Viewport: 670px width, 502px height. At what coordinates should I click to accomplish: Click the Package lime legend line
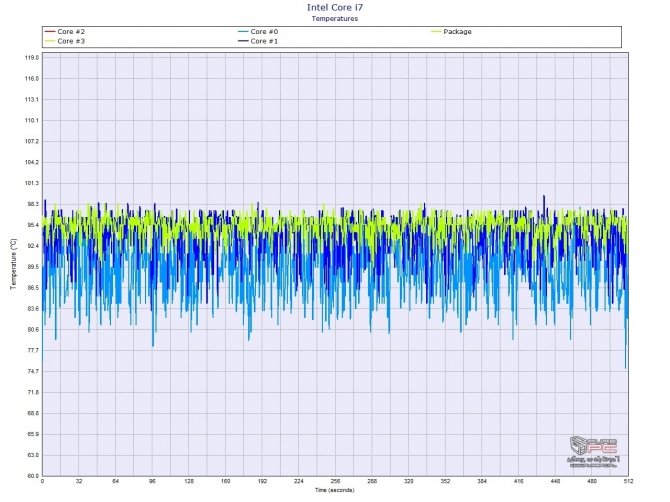(x=436, y=32)
